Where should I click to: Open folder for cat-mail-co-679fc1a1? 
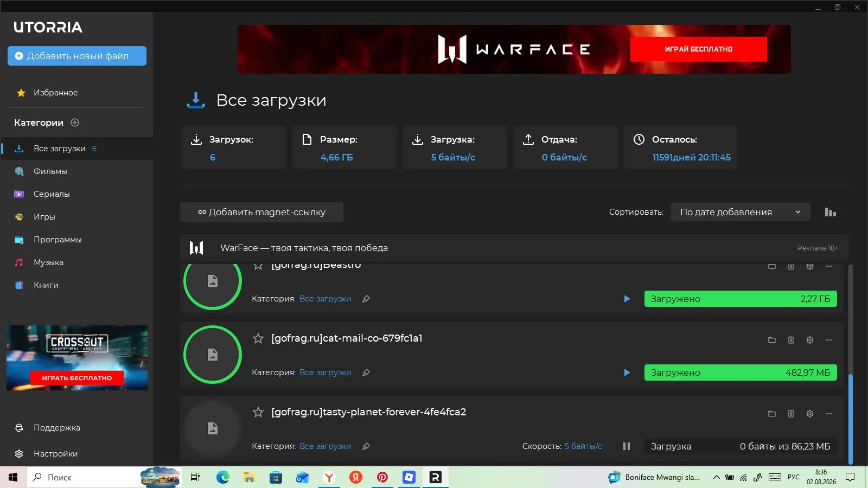pyautogui.click(x=772, y=340)
